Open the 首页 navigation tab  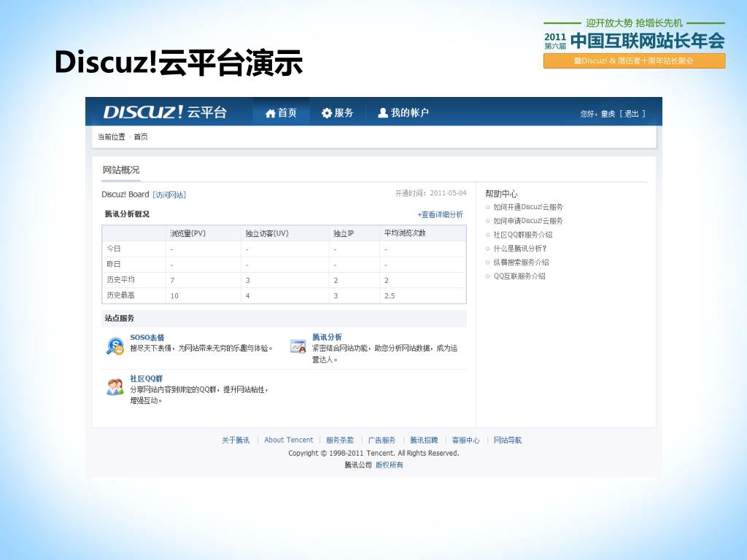[281, 113]
